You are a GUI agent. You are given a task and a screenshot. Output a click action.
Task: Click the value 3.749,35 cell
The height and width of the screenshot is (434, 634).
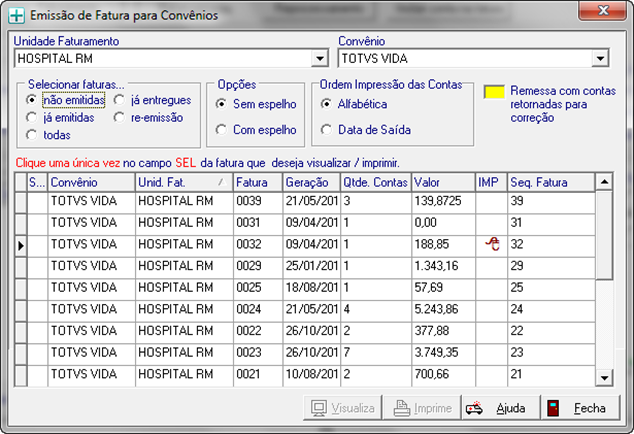(x=443, y=354)
